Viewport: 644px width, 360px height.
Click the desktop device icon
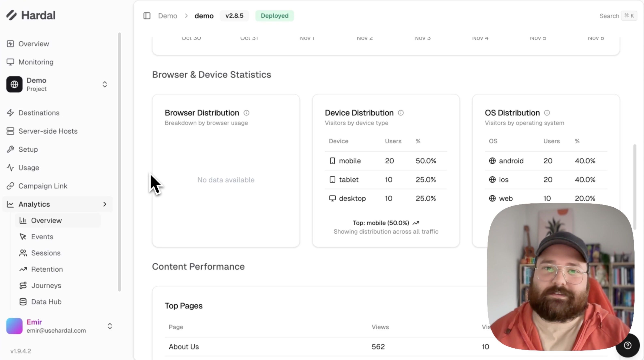(332, 198)
